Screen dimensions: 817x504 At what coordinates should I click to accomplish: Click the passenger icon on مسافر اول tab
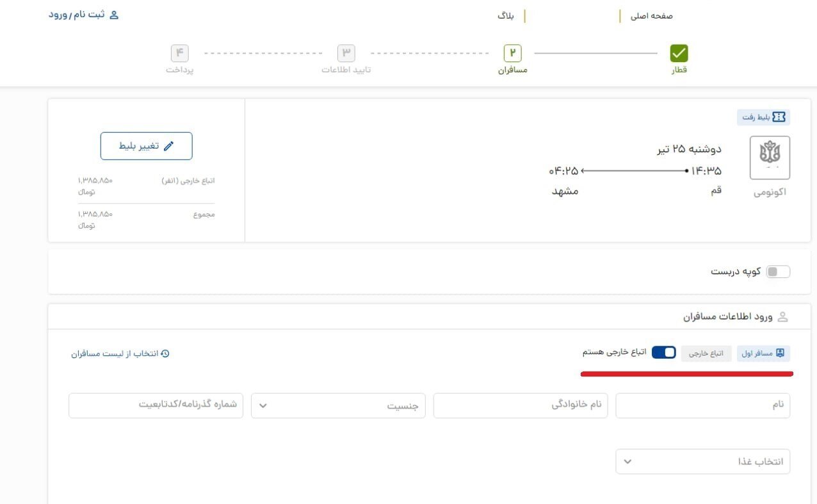[x=779, y=353]
